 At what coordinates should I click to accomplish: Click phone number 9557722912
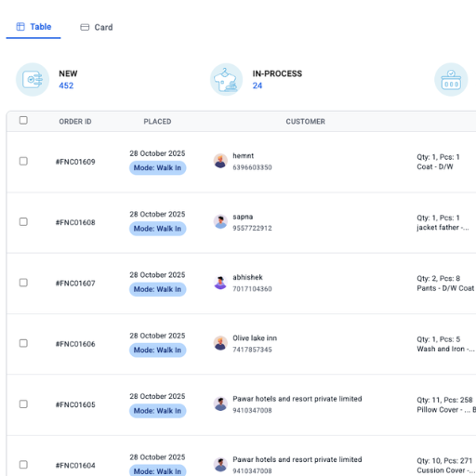coord(252,229)
